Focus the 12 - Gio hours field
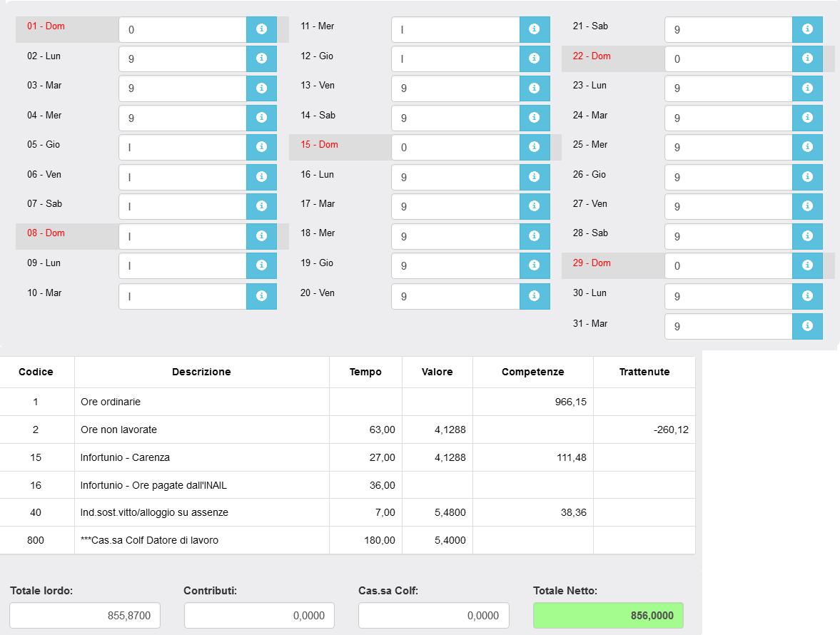Image resolution: width=840 pixels, height=635 pixels. 455,59
